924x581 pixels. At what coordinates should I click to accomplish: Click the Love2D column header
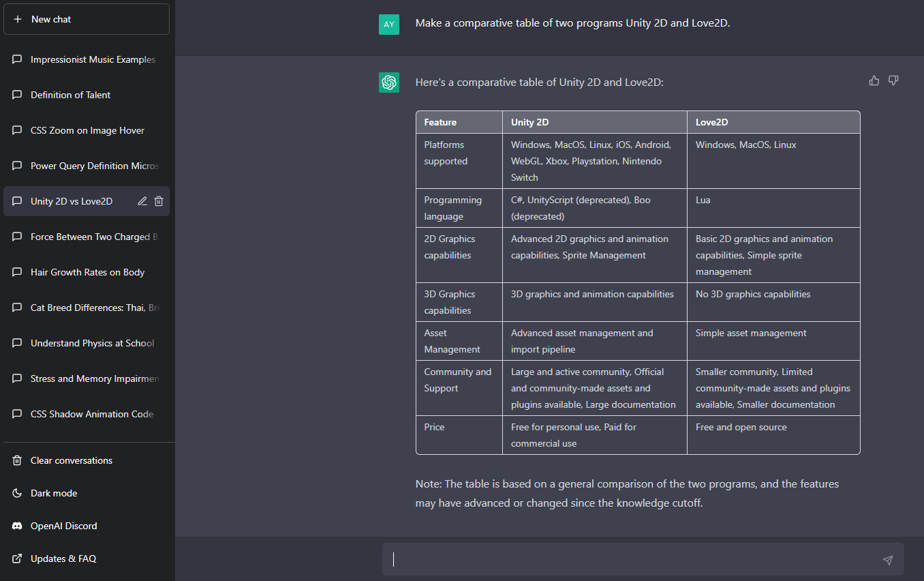(x=773, y=122)
